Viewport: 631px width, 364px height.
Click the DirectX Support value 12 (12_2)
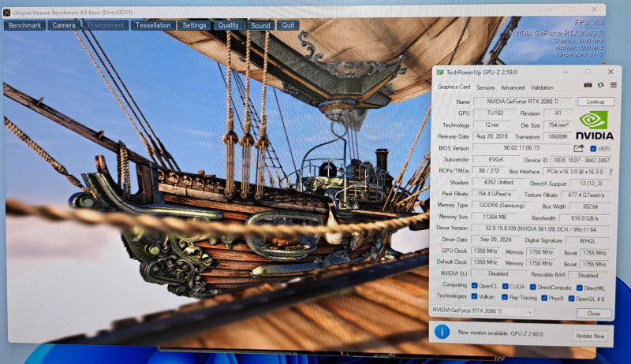click(x=590, y=184)
